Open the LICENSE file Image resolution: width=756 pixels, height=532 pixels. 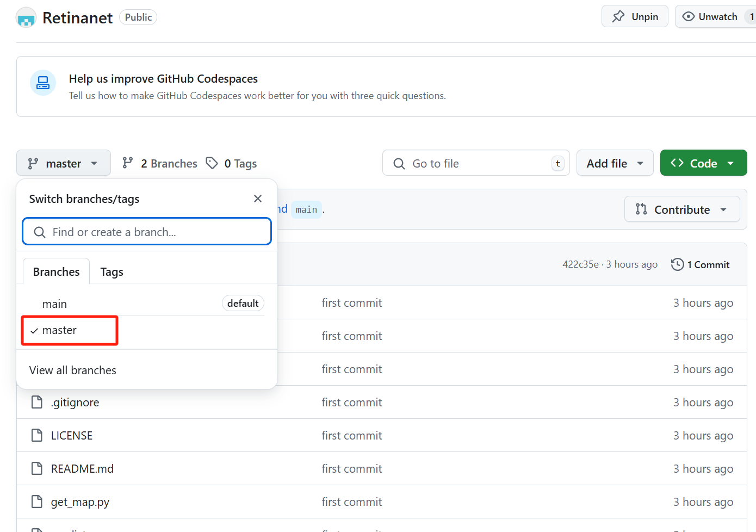click(x=72, y=436)
